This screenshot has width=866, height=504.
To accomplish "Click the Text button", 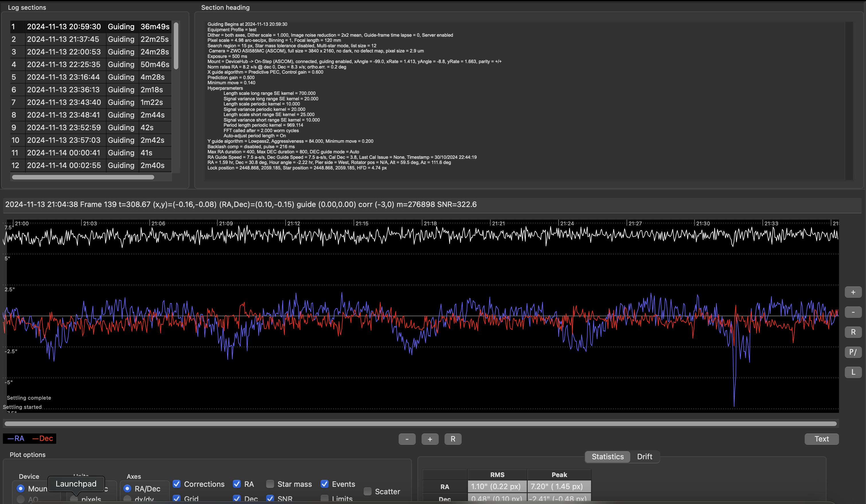I will [821, 439].
